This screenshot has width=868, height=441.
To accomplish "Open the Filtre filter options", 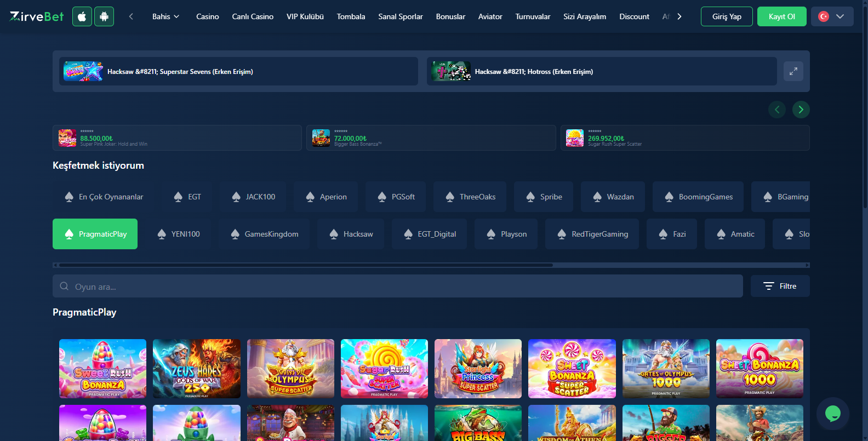I will click(x=780, y=286).
